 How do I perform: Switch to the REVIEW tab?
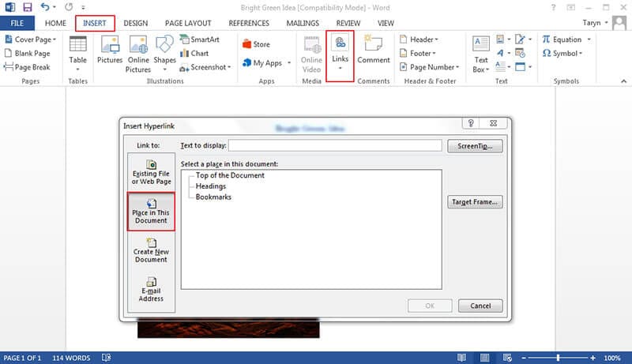[x=348, y=23]
